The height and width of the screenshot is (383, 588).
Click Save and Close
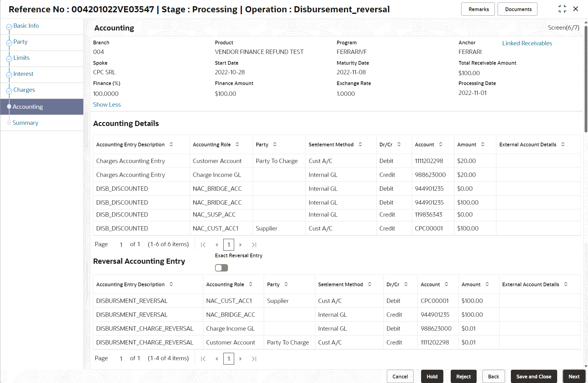pos(534,376)
